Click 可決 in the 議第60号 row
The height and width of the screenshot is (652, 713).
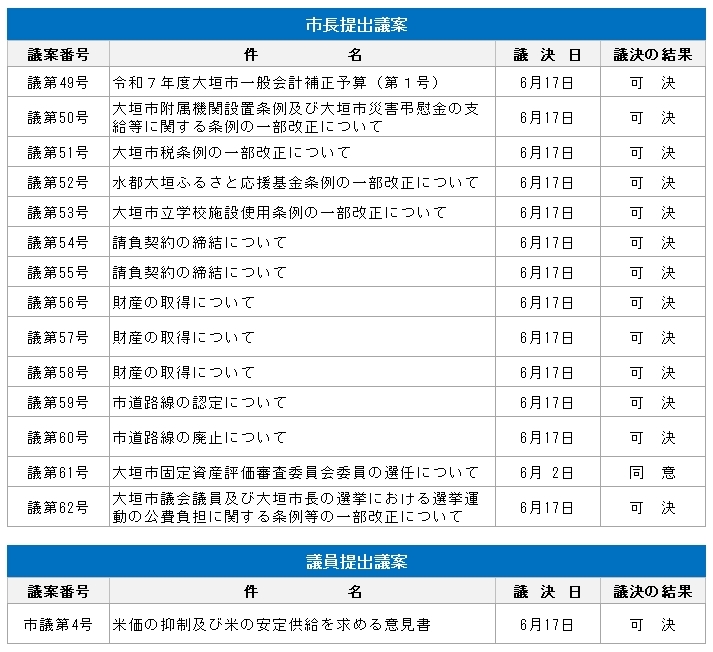pyautogui.click(x=653, y=437)
